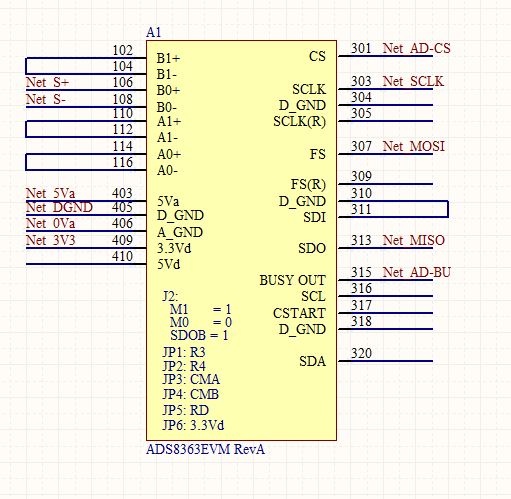Click the B1+ pin name
Viewport: 511px width, 499px height.
168,58
